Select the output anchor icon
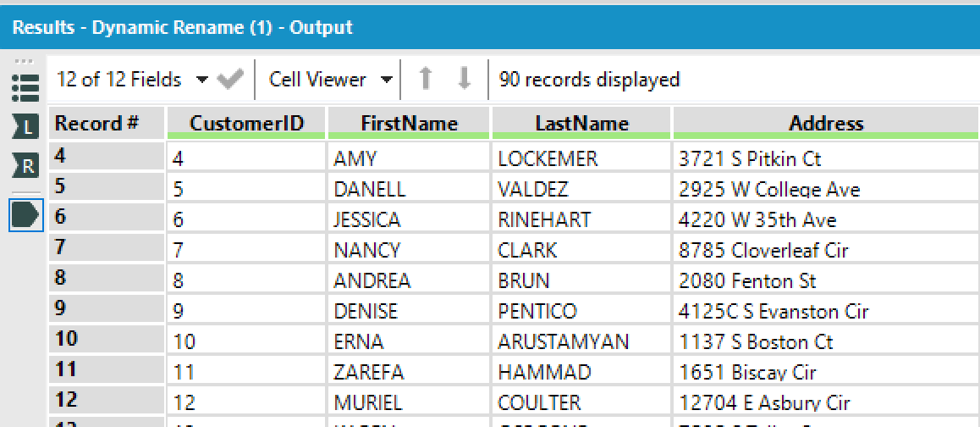Screen dimensions: 980x427 25,214
